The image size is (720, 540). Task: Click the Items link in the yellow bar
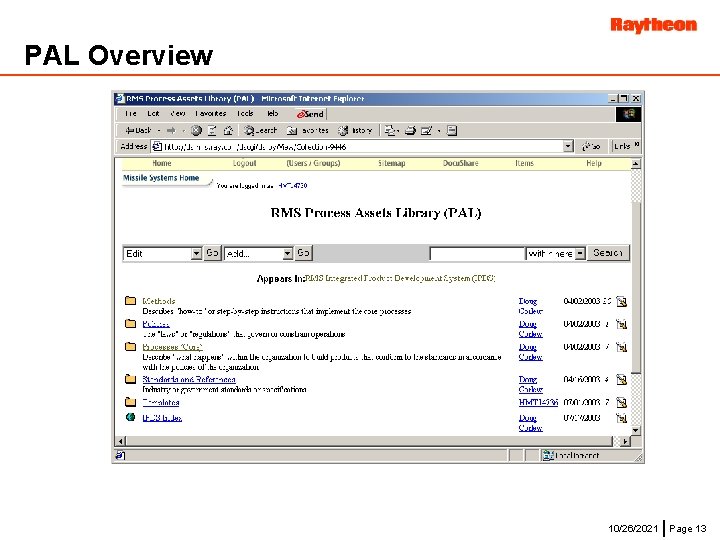point(524,163)
